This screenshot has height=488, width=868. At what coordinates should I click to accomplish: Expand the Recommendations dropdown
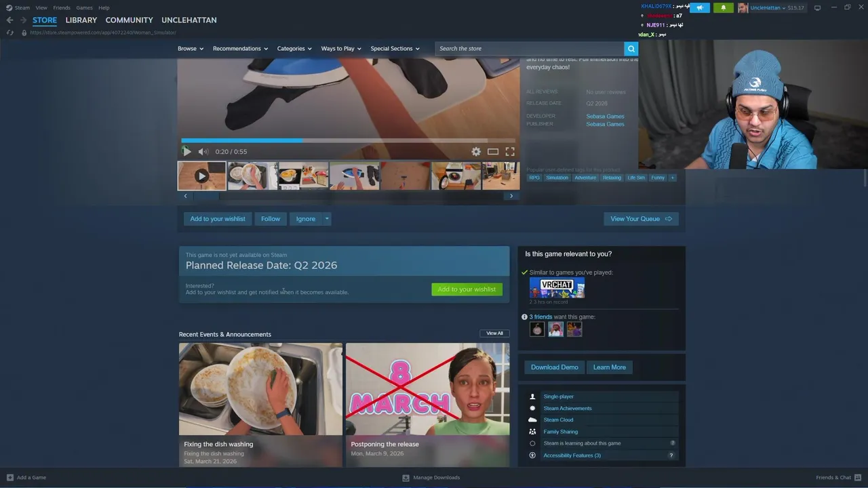[240, 49]
